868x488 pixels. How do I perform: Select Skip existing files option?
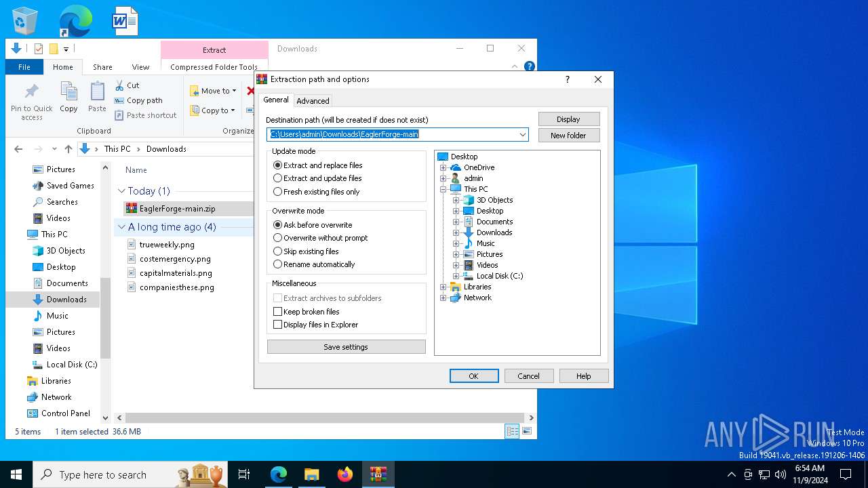pos(306,251)
